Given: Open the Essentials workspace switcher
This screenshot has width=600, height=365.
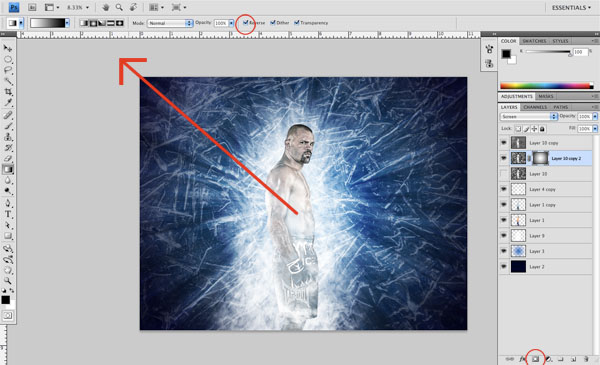Looking at the screenshot, I should click(571, 8).
